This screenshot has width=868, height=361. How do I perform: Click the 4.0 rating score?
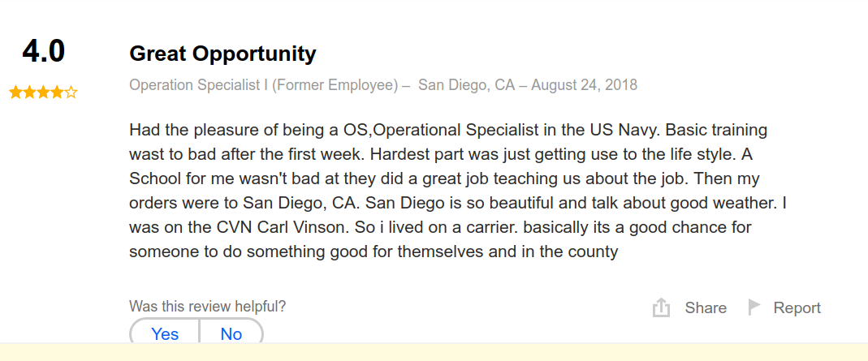click(x=43, y=51)
